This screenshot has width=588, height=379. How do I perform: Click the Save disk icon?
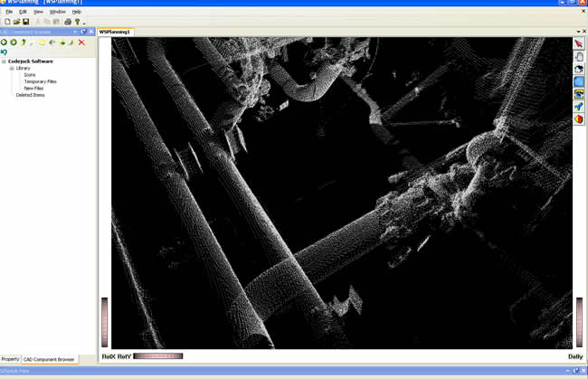click(x=26, y=22)
